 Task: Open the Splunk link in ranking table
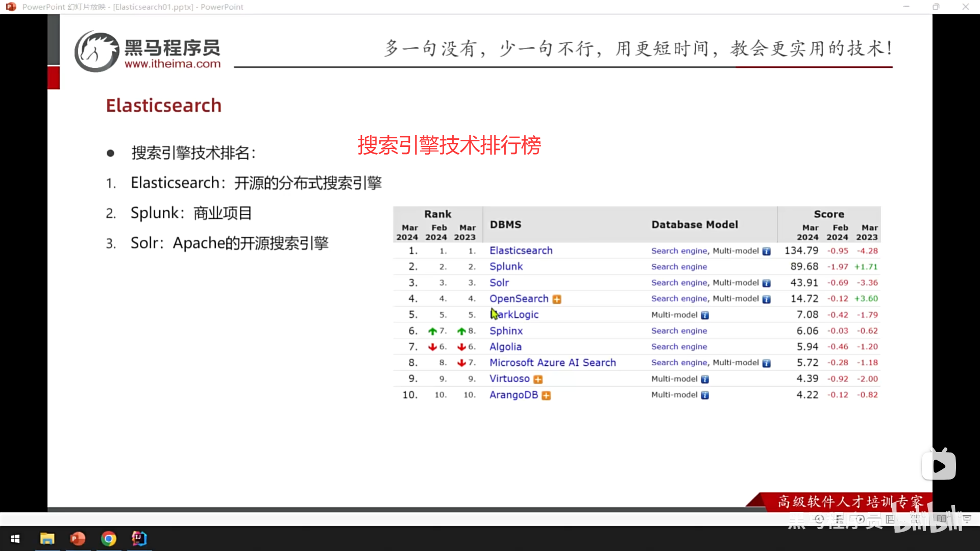(x=506, y=266)
